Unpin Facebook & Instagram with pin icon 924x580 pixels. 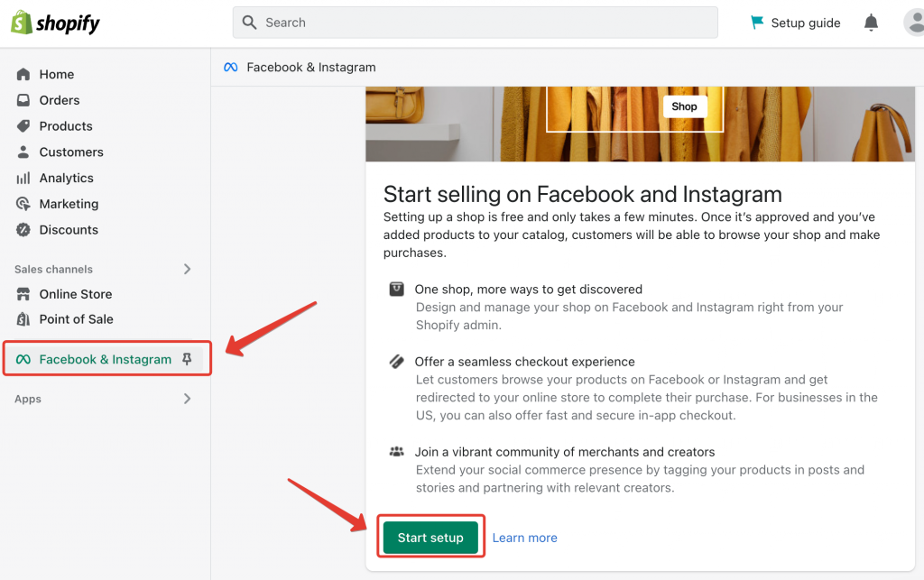pyautogui.click(x=187, y=359)
